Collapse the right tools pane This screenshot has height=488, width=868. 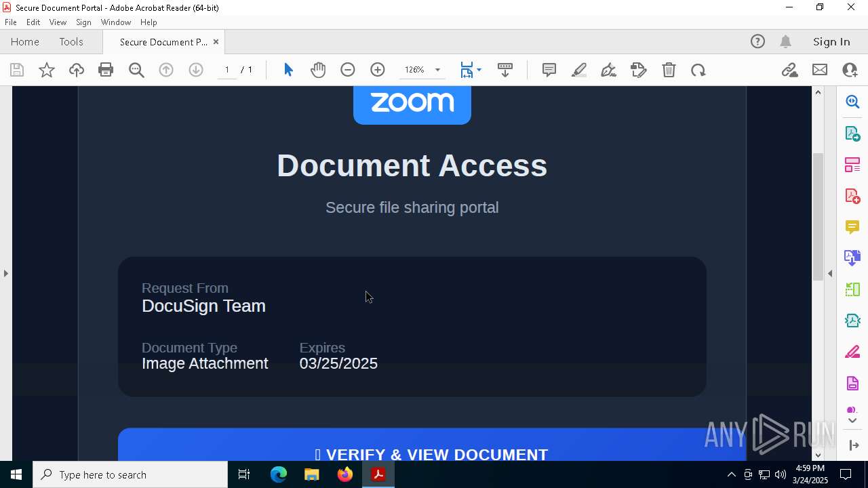tap(830, 273)
